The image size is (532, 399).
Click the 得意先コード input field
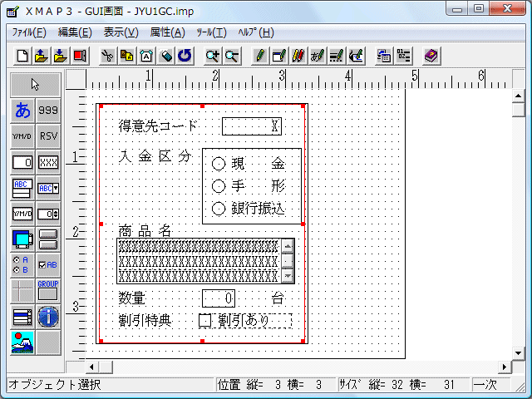click(x=252, y=126)
